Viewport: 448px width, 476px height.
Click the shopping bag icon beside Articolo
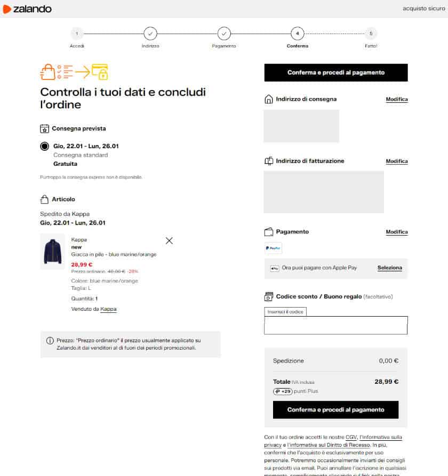pyautogui.click(x=44, y=199)
